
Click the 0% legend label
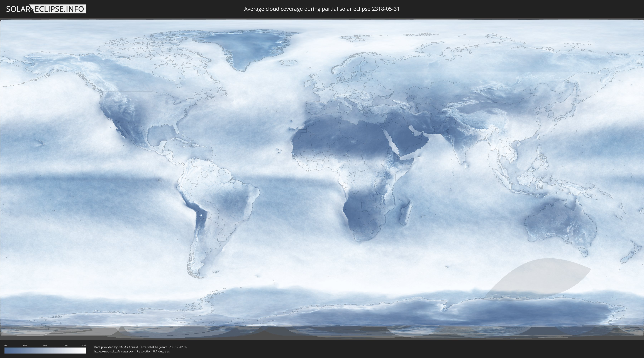(x=6, y=345)
